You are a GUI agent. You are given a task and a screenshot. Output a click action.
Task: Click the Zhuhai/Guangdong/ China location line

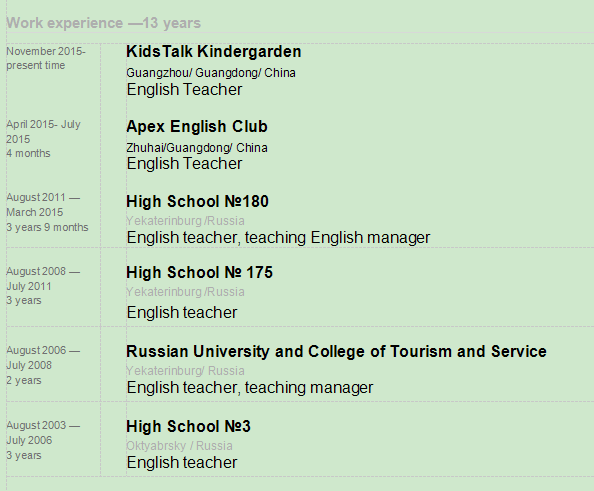pyautogui.click(x=197, y=148)
